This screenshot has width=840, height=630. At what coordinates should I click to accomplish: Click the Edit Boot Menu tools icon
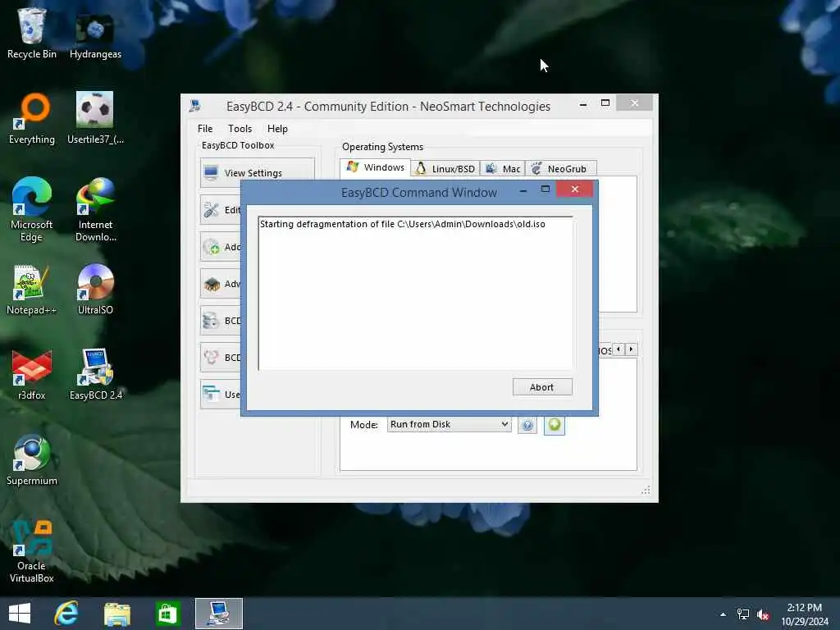[211, 210]
